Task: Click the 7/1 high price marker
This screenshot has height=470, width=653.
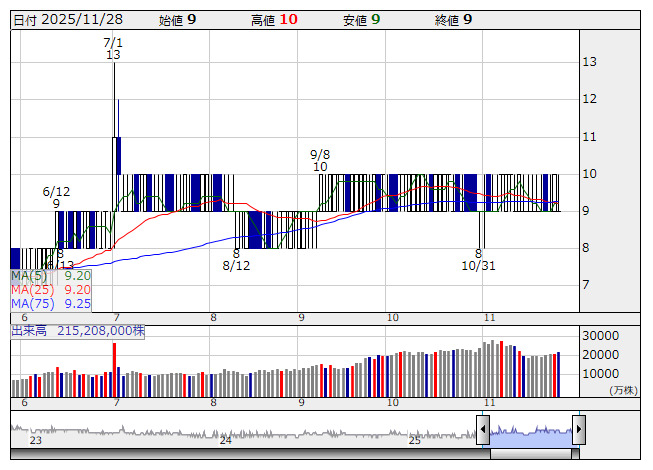Action: coord(113,49)
